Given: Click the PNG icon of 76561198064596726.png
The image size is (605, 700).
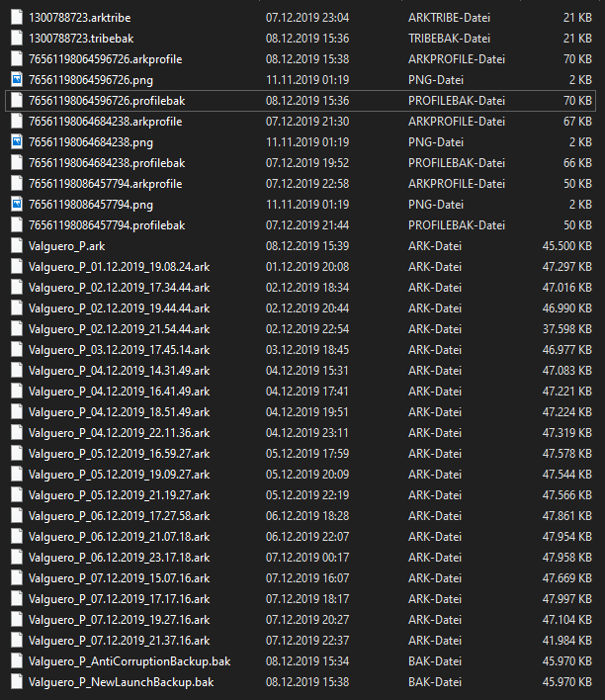Looking at the screenshot, I should pos(16,79).
